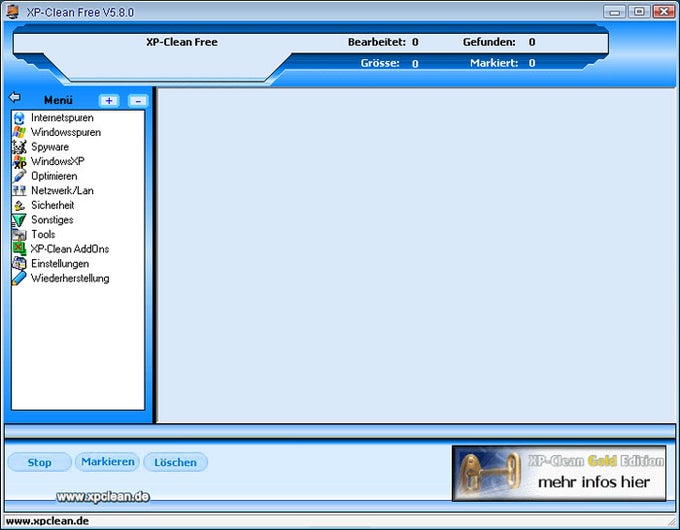Click the Gefunden counter label
This screenshot has height=530, width=680.
[489, 42]
